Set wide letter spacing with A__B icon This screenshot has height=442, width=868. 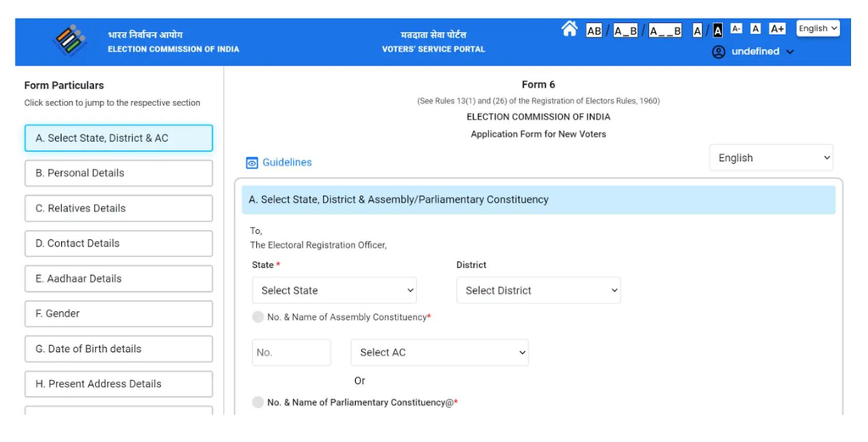coord(665,31)
